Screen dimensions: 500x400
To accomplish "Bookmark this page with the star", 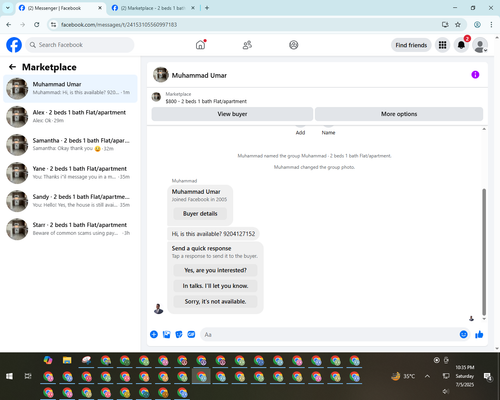I will tap(458, 24).
